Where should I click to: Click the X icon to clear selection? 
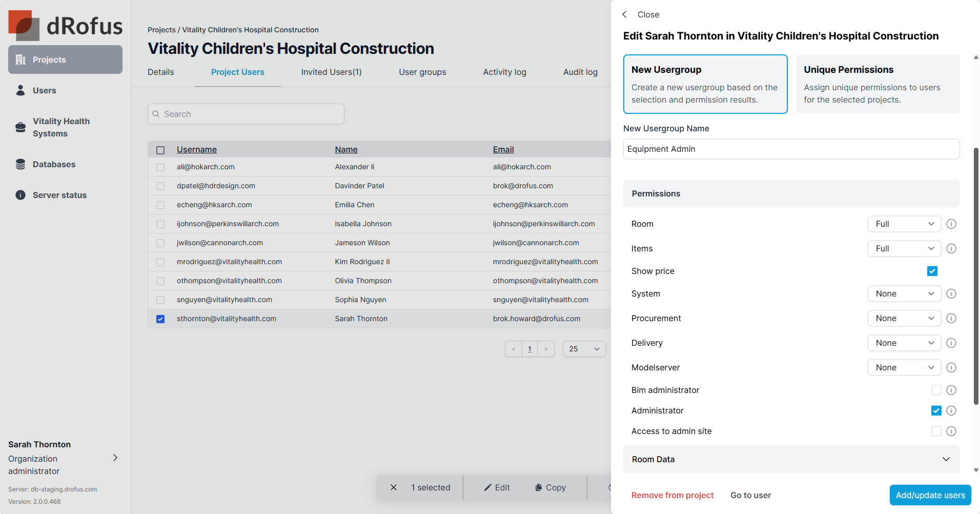pos(394,487)
